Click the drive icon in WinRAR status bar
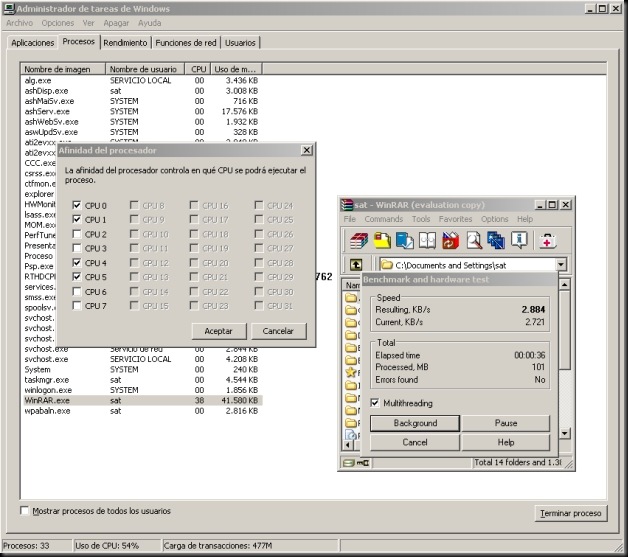This screenshot has width=628, height=557. [x=349, y=463]
